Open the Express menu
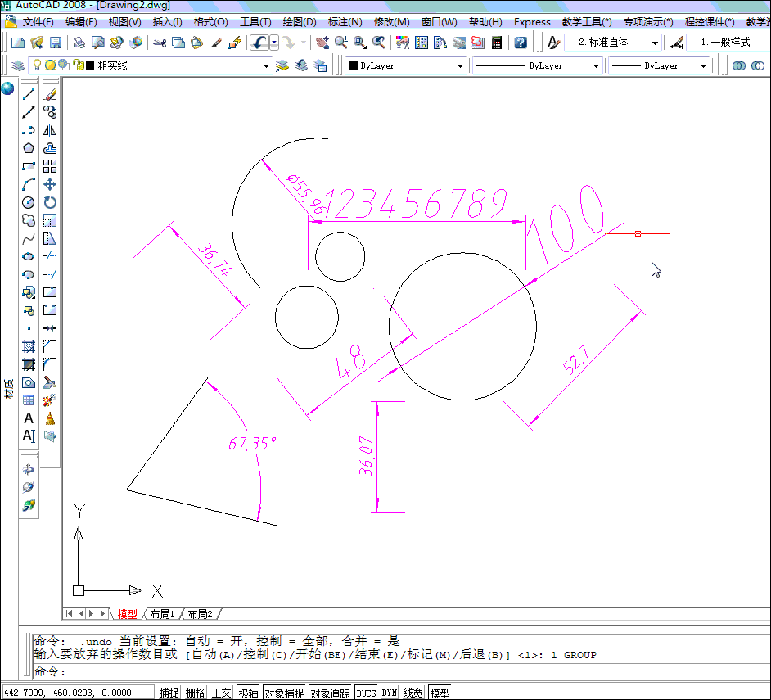 532,22
